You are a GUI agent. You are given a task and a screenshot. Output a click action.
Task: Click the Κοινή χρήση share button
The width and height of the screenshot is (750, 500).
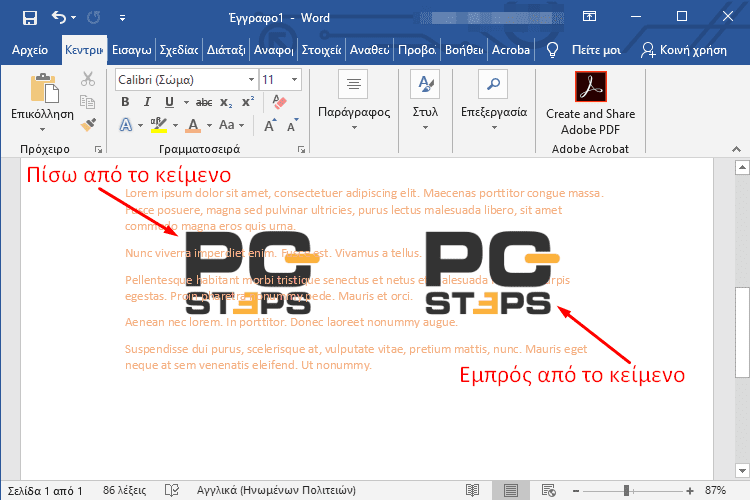(684, 50)
